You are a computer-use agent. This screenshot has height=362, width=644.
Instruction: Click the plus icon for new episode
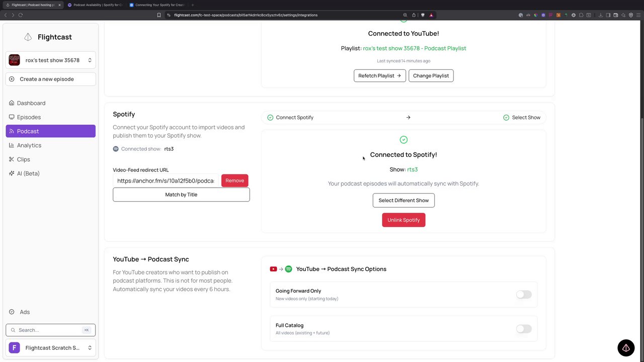[x=12, y=79]
